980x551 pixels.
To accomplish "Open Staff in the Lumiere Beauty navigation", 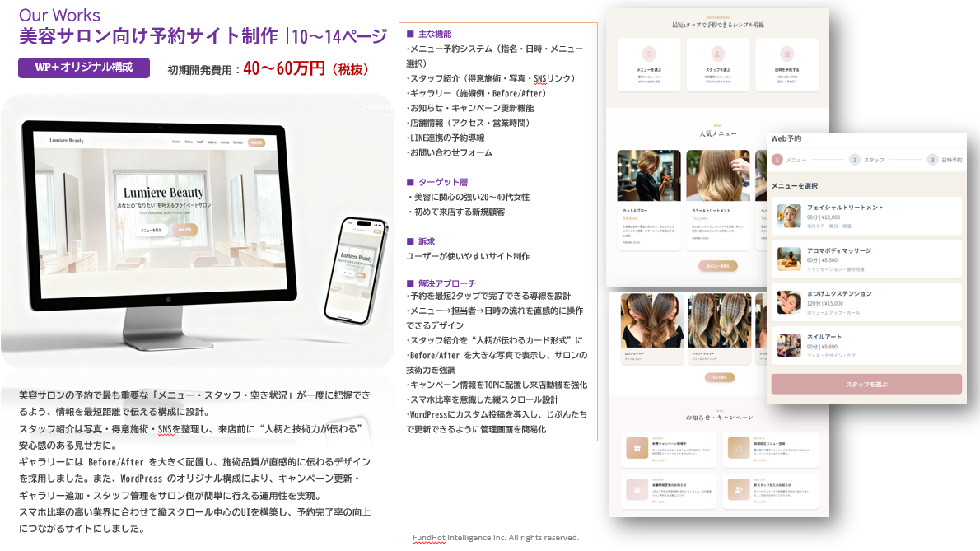I will (x=200, y=141).
